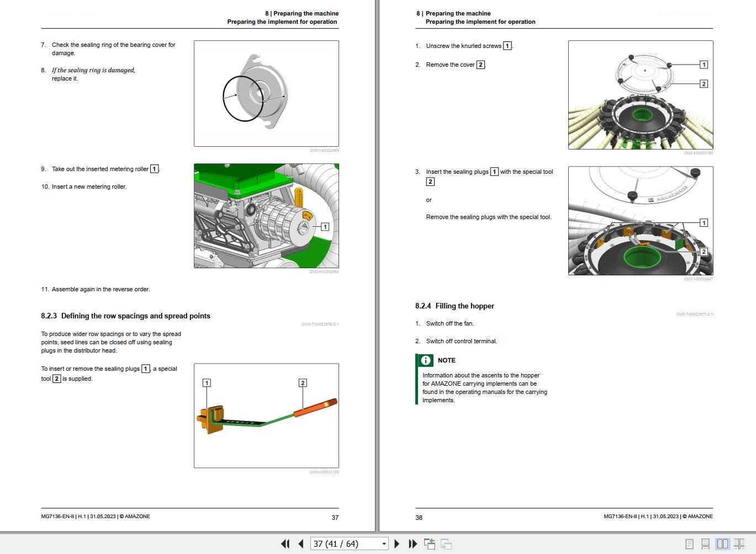756x554 pixels.
Task: Click step text 'Unscrew the knurled screws'
Action: pos(463,46)
